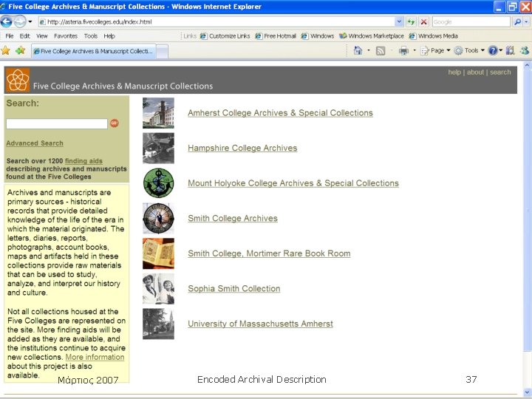Screen dimensions: 532x399
Task: Open the Edit menu
Action: (x=24, y=36)
